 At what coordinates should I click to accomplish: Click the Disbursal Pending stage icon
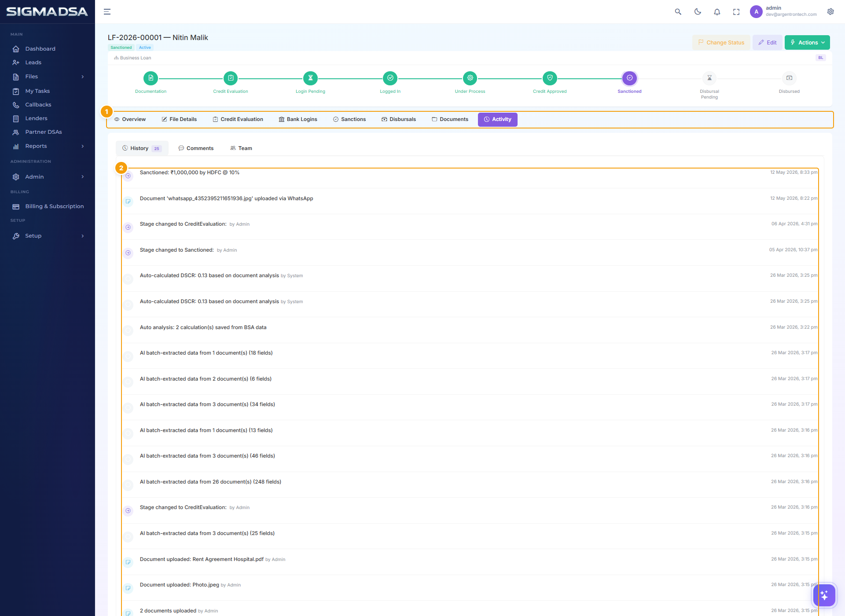(x=709, y=78)
